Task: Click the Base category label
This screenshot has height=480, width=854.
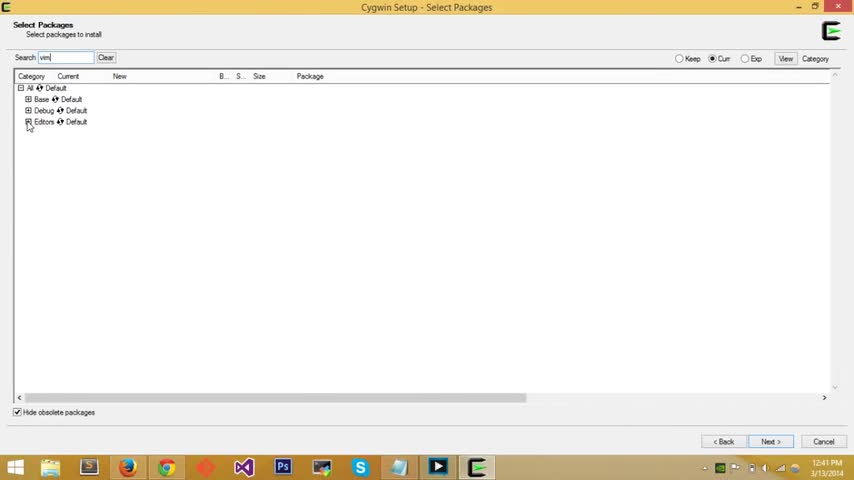Action: tap(41, 99)
